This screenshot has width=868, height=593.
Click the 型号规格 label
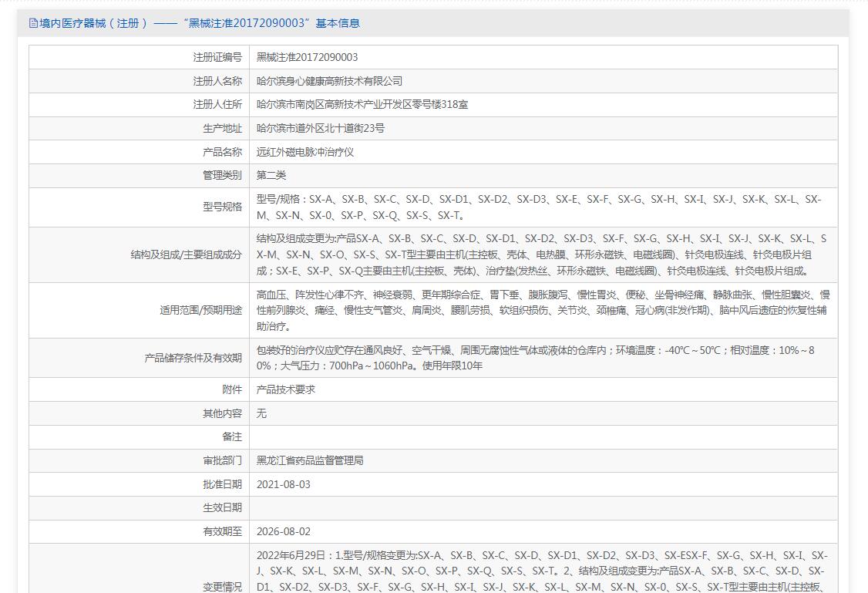[x=222, y=207]
